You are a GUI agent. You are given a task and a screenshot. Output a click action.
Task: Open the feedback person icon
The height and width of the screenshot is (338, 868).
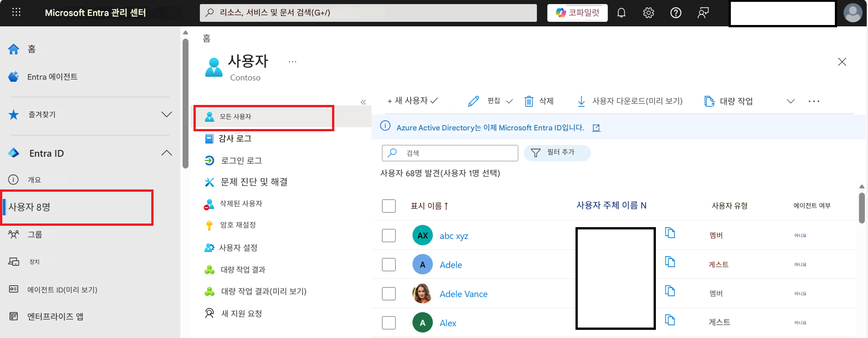(x=703, y=13)
